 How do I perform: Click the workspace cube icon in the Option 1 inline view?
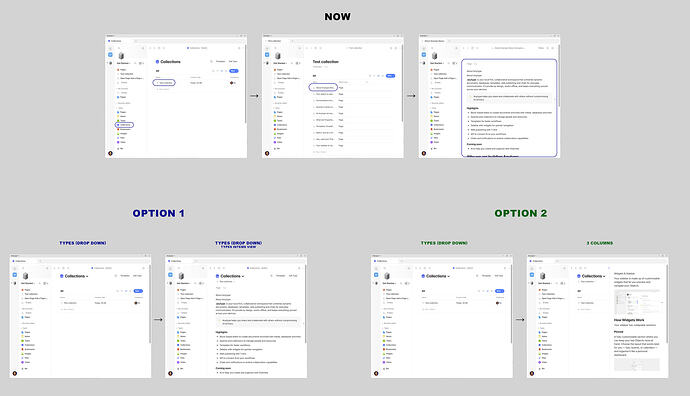point(181,276)
